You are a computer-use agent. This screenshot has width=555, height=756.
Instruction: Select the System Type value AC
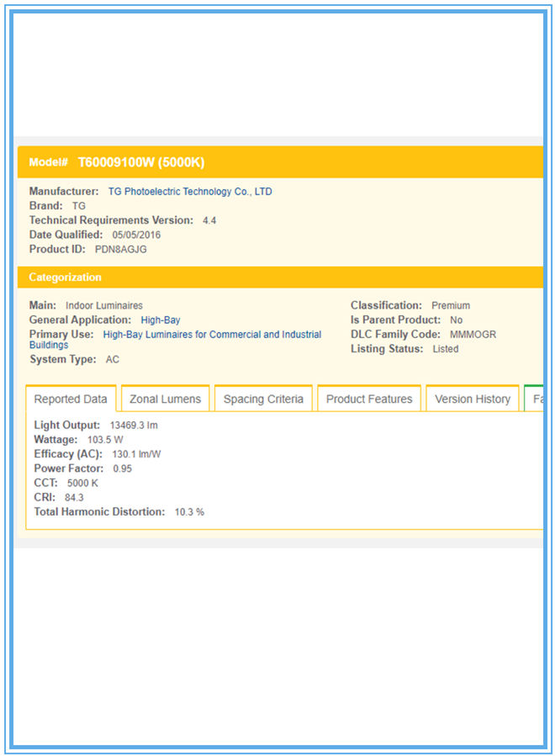coord(113,360)
